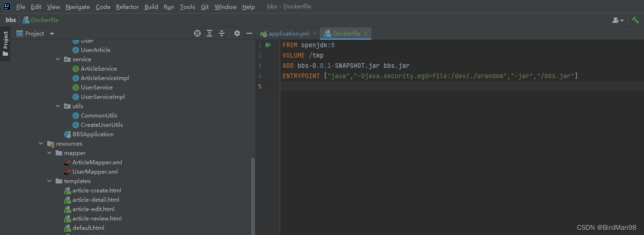Open the Code menu
The height and width of the screenshot is (235, 644).
coord(103,7)
